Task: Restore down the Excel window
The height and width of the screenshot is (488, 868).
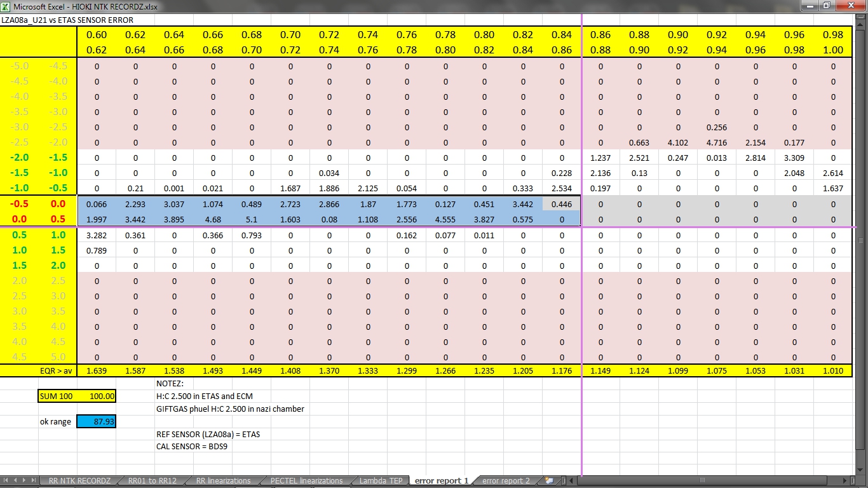Action: (826, 6)
